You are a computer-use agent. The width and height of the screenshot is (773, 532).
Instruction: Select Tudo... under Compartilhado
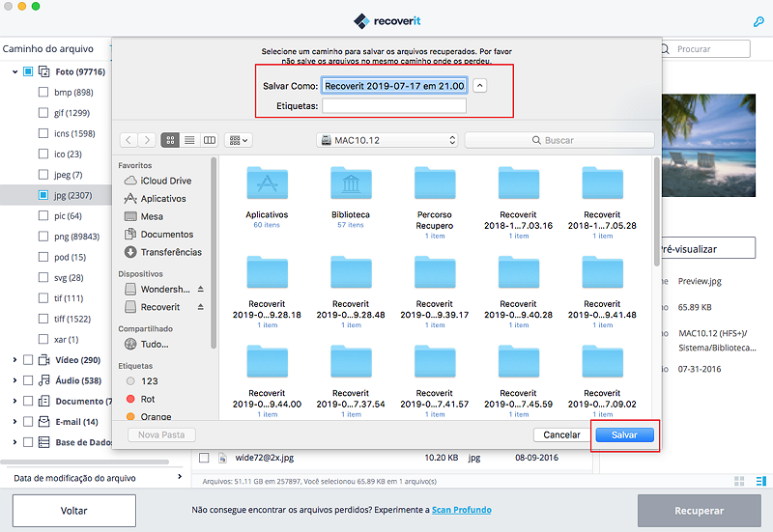click(147, 345)
